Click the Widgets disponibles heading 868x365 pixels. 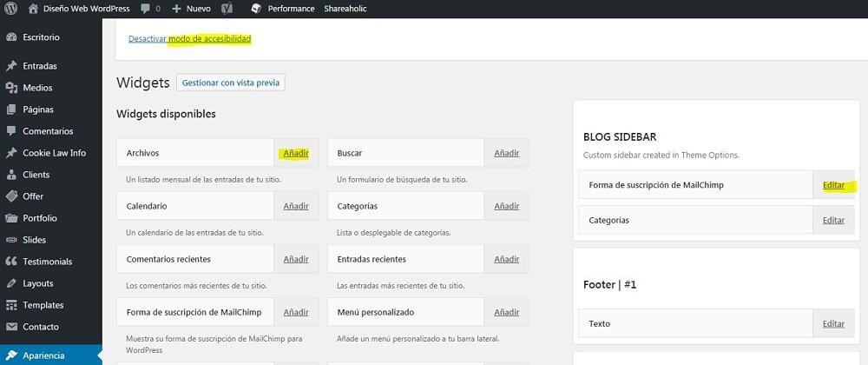[166, 114]
